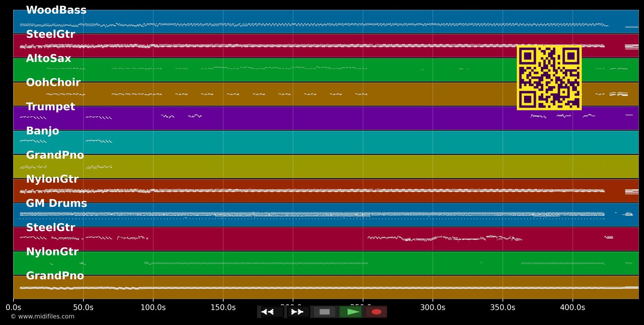Click the GM Drums track label

click(x=56, y=203)
